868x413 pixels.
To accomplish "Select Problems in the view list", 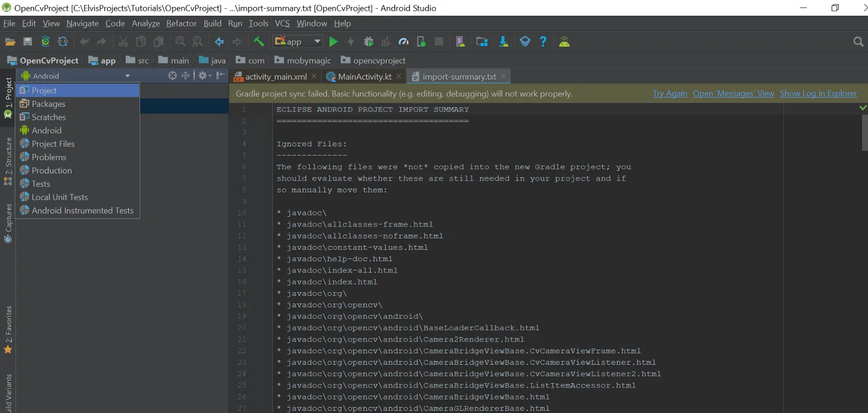I will [78, 157].
